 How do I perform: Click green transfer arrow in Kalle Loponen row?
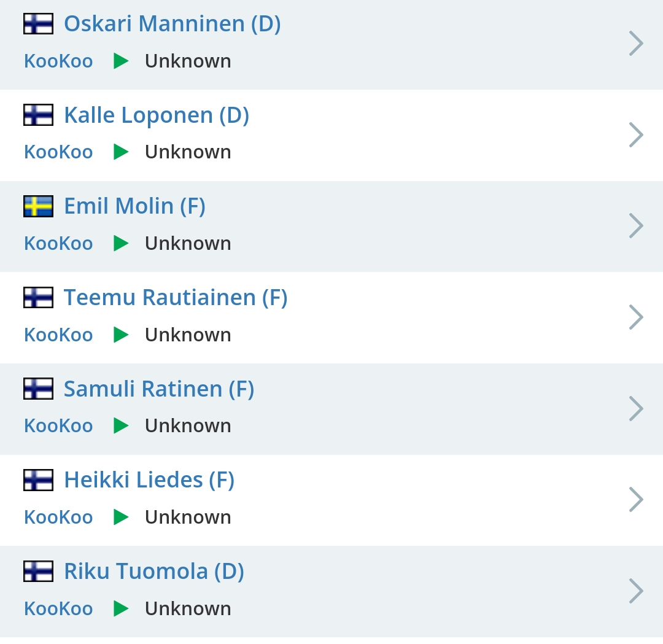click(121, 152)
